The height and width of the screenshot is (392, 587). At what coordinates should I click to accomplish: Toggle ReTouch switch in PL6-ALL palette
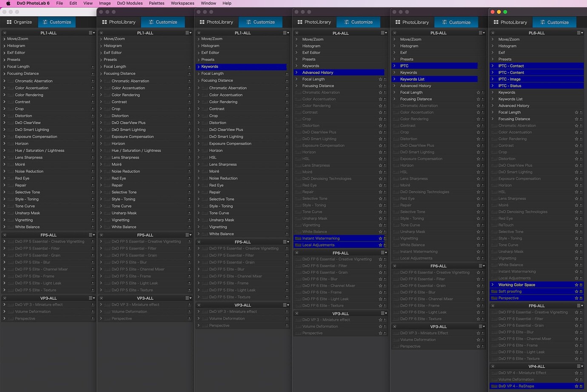[x=494, y=225]
